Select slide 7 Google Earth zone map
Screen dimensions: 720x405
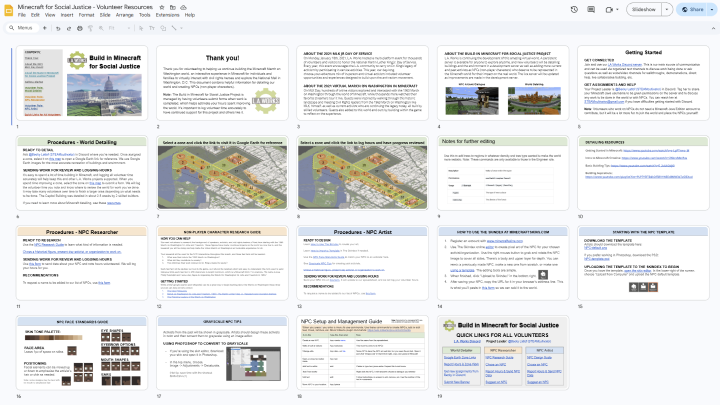tap(222, 173)
